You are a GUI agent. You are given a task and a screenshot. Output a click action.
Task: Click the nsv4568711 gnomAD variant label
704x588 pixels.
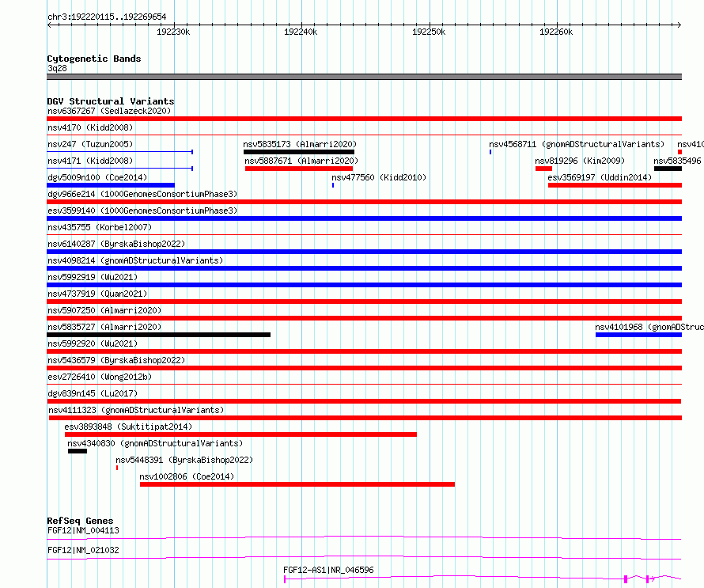[577, 144]
